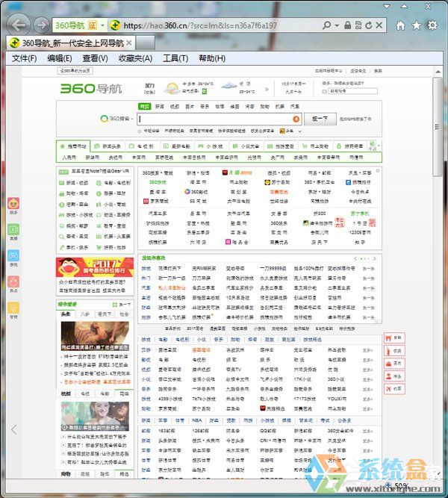Click the red torii gate floating button

pos(394,338)
